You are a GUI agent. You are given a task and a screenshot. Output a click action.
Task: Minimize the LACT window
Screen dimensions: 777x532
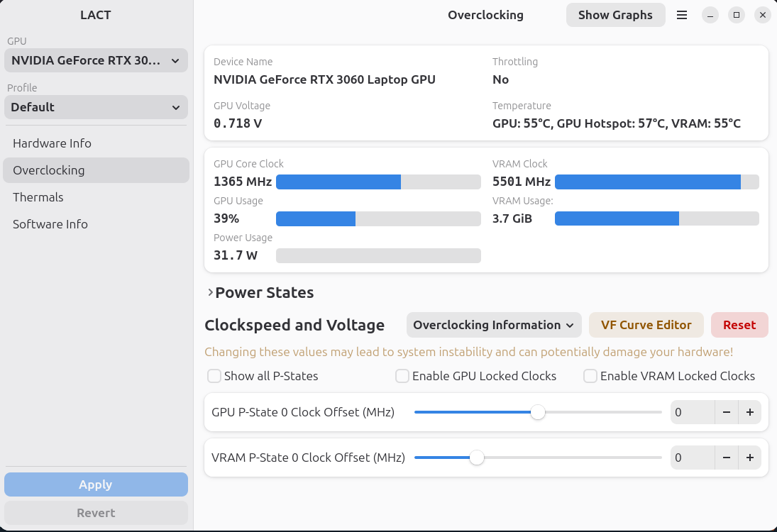pos(710,16)
